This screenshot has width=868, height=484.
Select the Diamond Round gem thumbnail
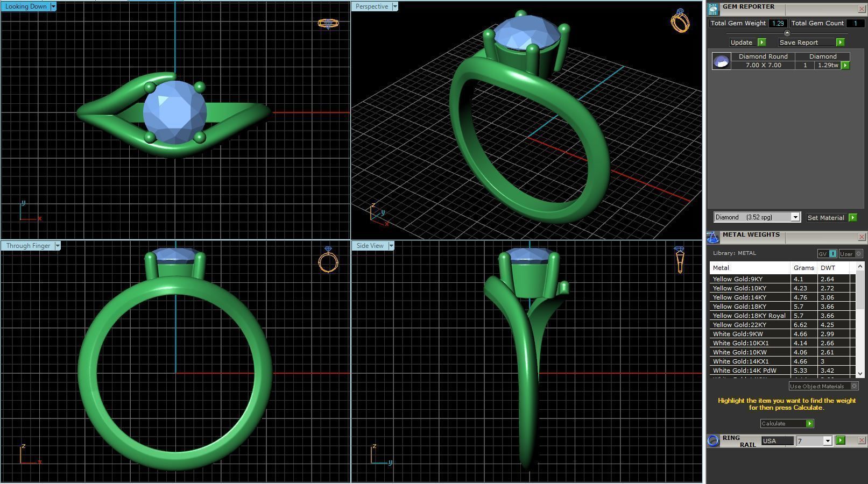[x=721, y=61]
